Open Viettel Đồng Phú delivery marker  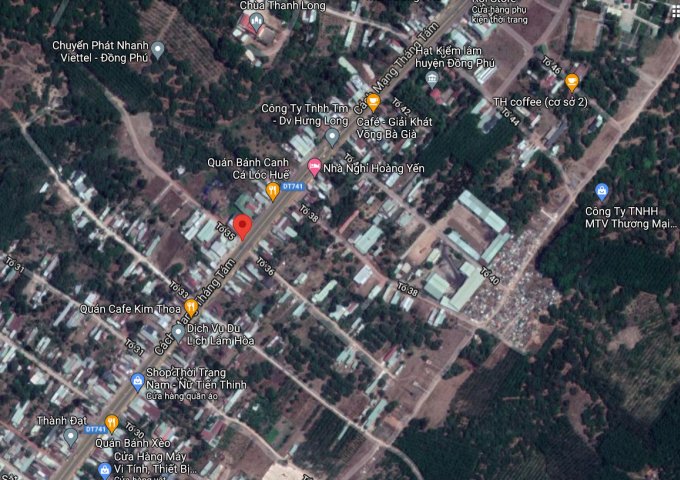pos(158,49)
